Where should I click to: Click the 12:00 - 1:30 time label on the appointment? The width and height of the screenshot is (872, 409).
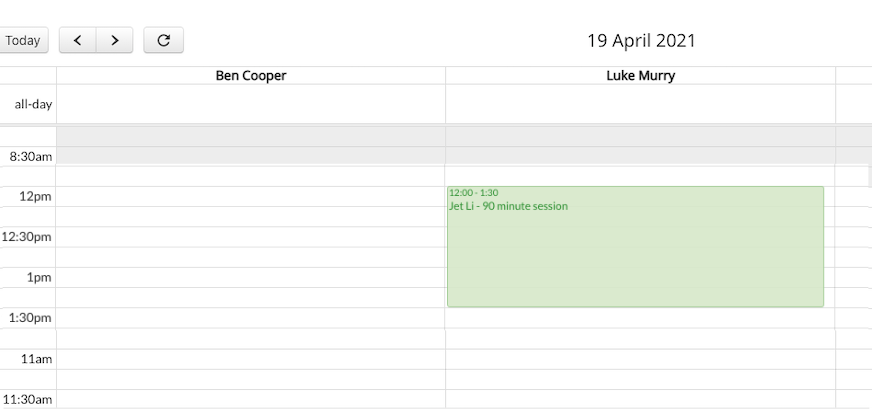pyautogui.click(x=474, y=193)
